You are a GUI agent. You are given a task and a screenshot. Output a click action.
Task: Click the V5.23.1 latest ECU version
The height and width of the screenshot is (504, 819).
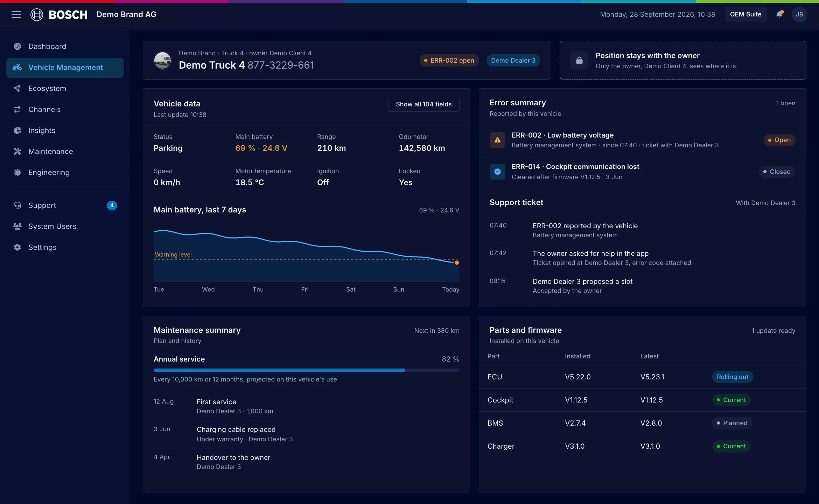(652, 377)
